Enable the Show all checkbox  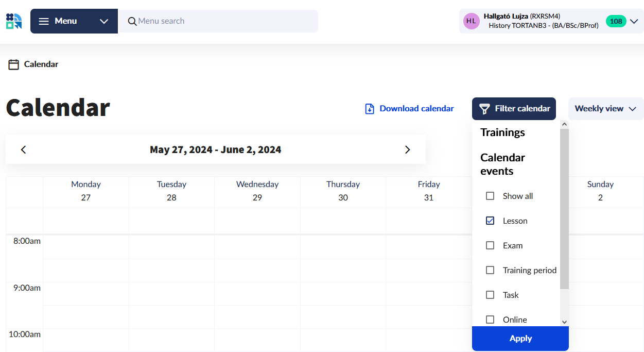point(490,196)
